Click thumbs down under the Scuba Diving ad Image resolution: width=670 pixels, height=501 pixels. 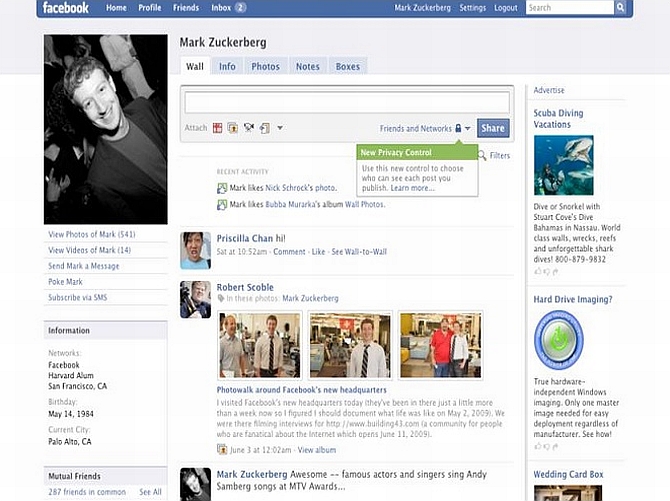[x=547, y=271]
